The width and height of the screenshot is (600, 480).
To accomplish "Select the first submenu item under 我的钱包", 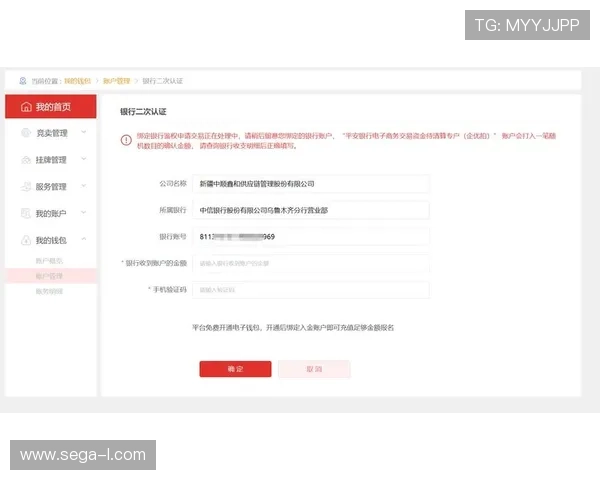I will tap(49, 261).
